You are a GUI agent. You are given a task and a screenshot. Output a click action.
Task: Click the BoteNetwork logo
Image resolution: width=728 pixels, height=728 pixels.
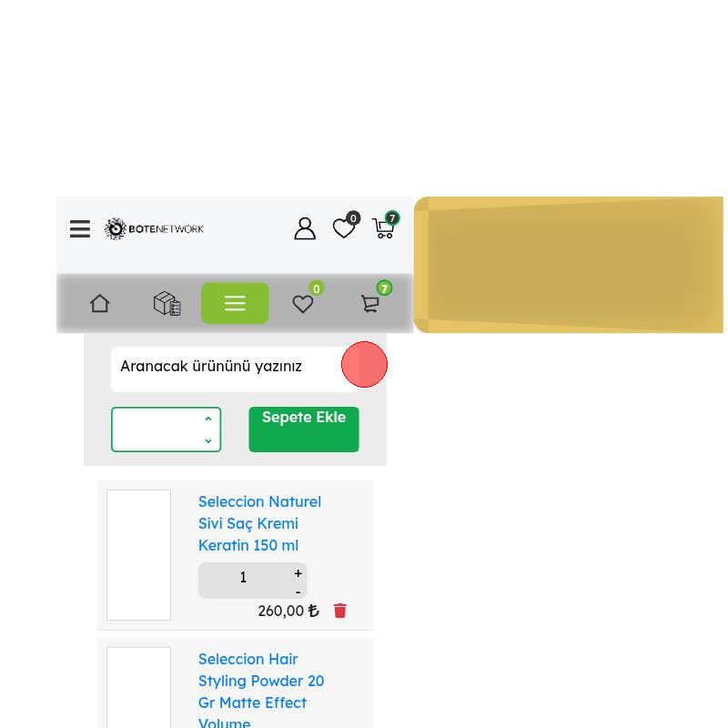(x=154, y=229)
